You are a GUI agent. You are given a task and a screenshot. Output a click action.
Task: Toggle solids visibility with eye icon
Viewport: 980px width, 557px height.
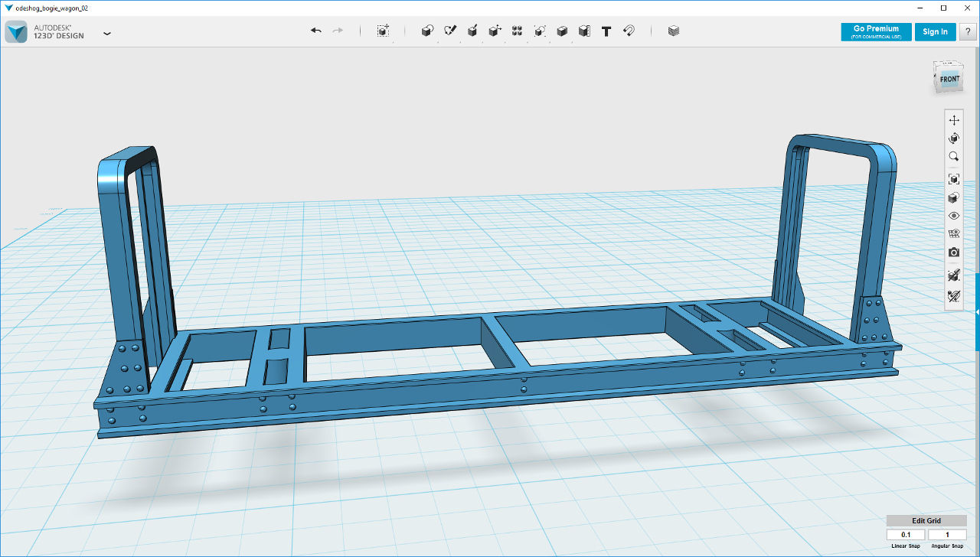pyautogui.click(x=954, y=216)
